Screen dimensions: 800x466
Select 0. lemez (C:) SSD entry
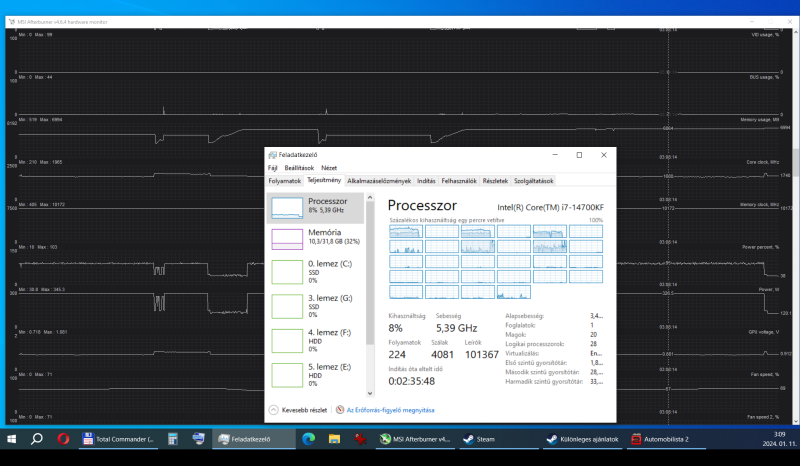pos(315,272)
